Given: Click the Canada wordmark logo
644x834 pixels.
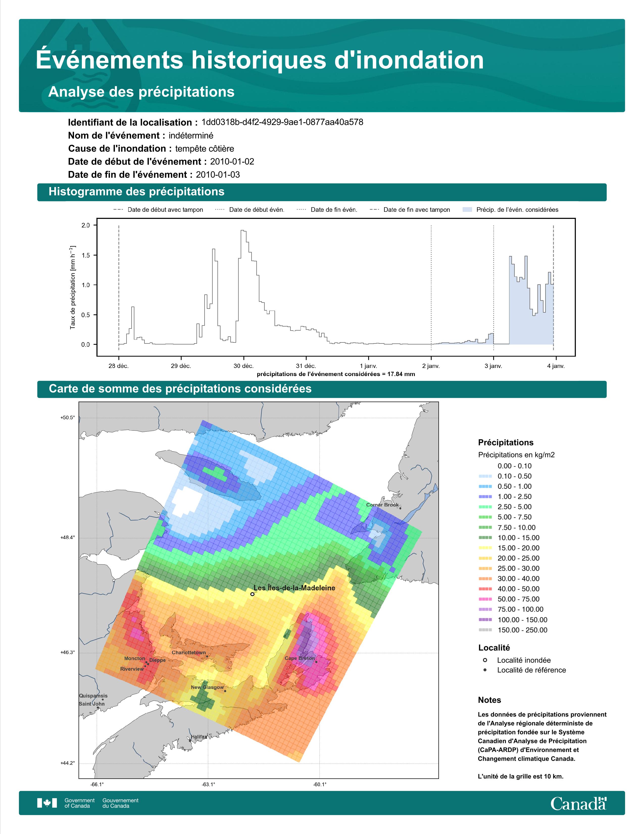Looking at the screenshot, I should pos(578,803).
